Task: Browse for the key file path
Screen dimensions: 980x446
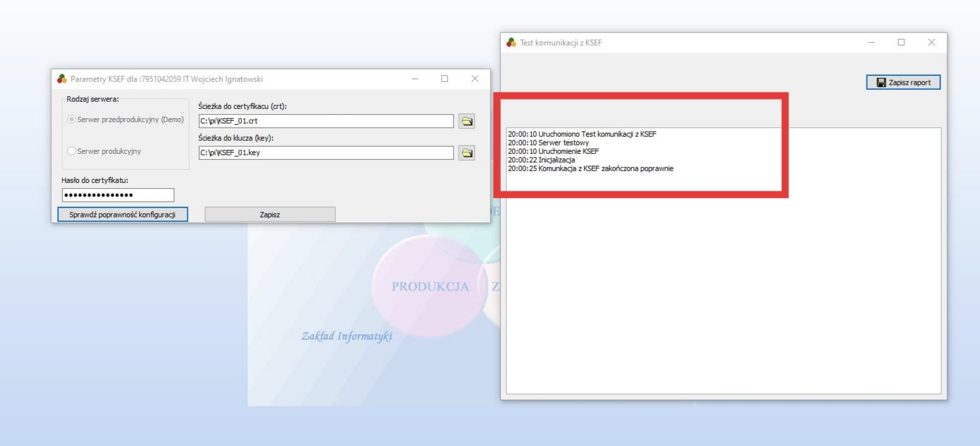Action: point(467,153)
